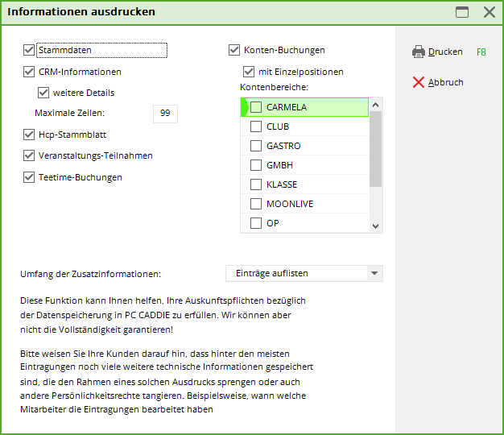Screen dimensions: 504x435
Task: Click the Maximale Zeilen input field
Action: click(x=164, y=114)
